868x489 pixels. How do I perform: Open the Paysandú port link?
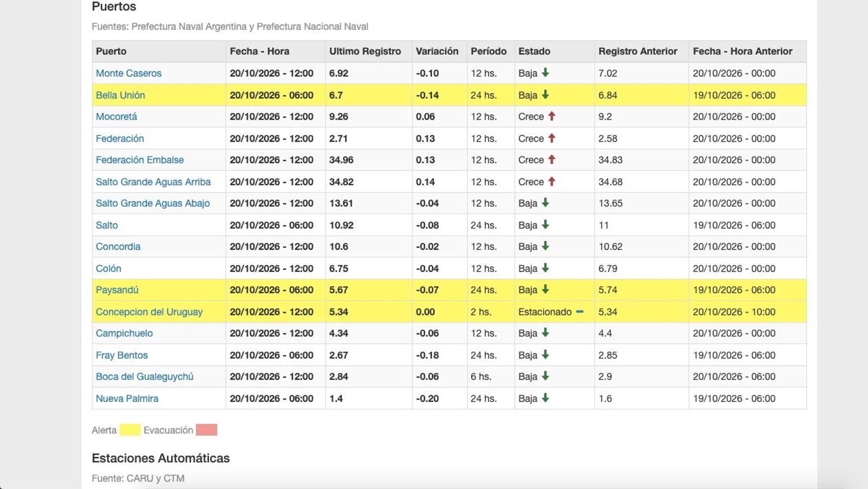pyautogui.click(x=117, y=290)
